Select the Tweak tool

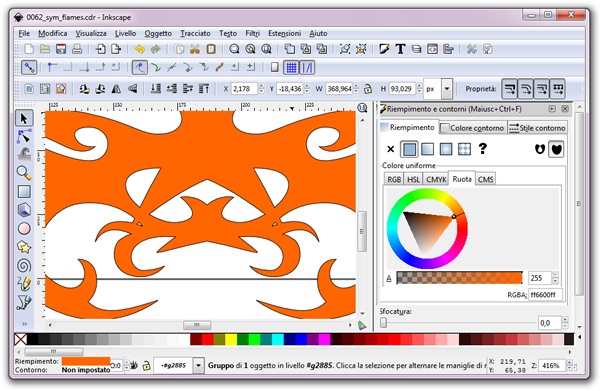tap(24, 154)
